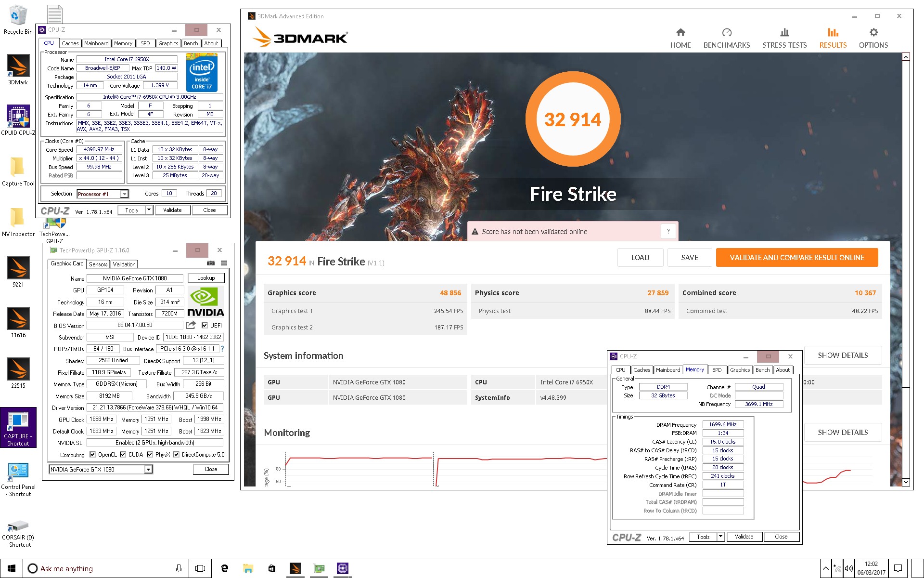Click the SAVE button in 3DMark

coord(690,257)
